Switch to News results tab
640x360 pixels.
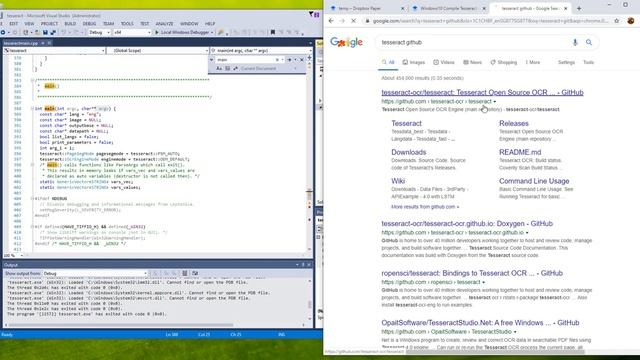472,62
